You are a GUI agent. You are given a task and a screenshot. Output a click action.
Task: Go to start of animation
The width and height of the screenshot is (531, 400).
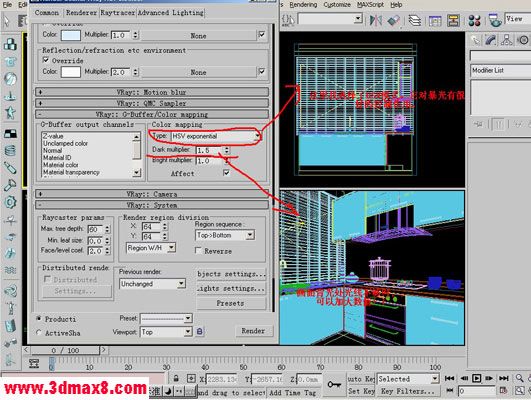449,378
